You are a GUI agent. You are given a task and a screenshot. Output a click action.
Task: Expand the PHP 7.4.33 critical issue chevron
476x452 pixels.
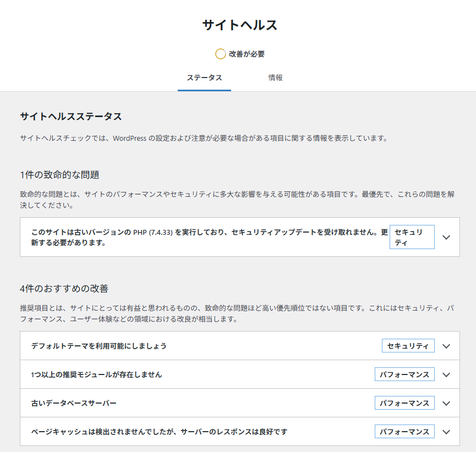click(x=446, y=238)
